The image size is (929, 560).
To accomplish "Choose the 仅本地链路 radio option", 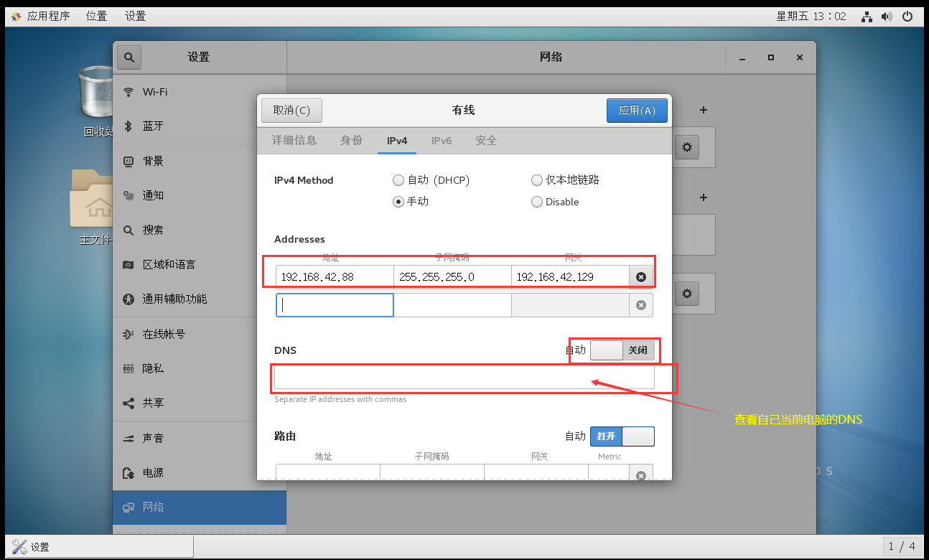I will [565, 180].
